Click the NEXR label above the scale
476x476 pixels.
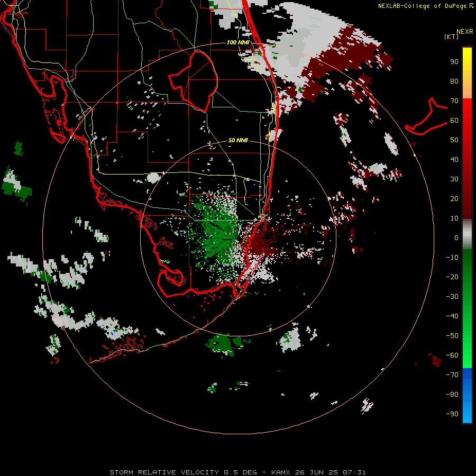[x=465, y=32]
